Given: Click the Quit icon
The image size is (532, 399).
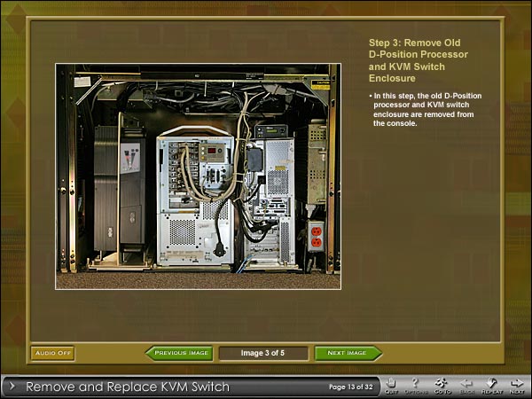Looking at the screenshot, I should click(x=391, y=385).
